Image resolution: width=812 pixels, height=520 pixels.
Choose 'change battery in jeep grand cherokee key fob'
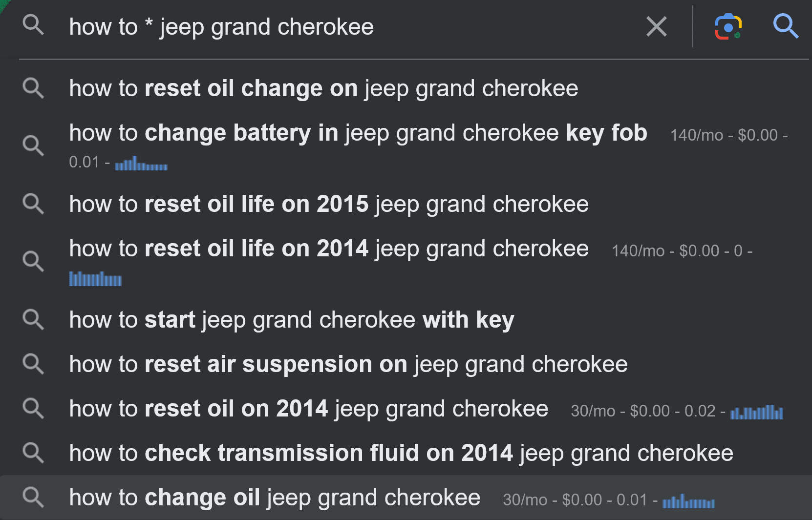click(406, 146)
